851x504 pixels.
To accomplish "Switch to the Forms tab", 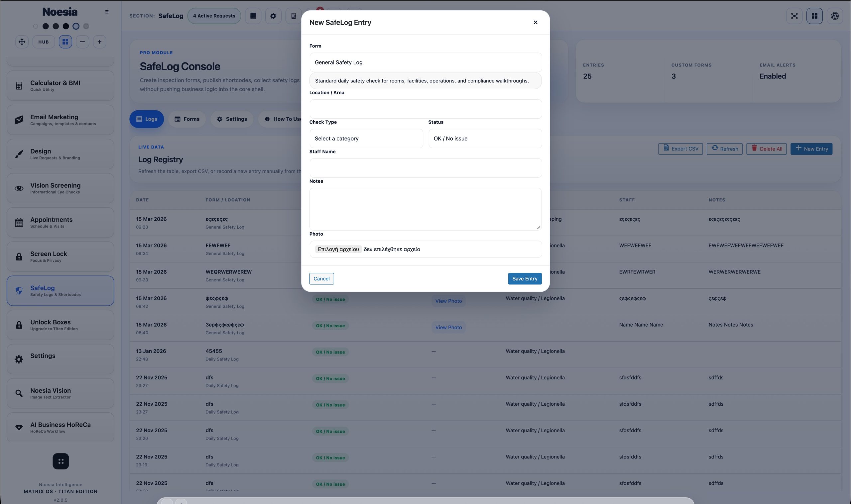I will pyautogui.click(x=187, y=119).
